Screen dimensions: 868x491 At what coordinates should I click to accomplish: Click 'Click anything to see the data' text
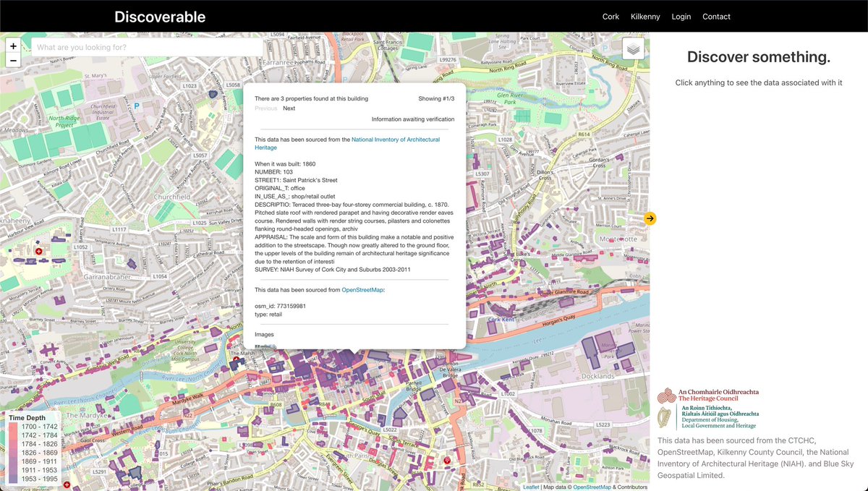759,82
